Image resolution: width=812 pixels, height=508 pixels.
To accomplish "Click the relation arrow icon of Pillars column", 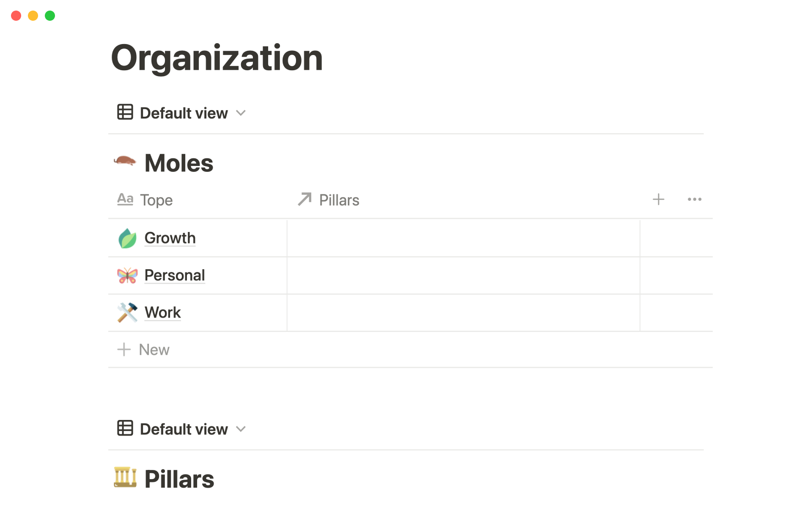I will 304,199.
